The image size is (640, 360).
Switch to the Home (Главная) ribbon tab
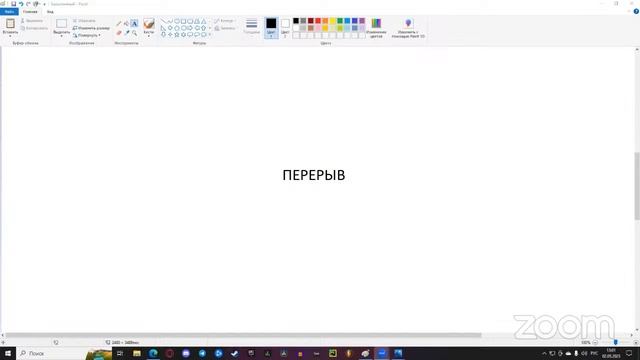pyautogui.click(x=30, y=12)
